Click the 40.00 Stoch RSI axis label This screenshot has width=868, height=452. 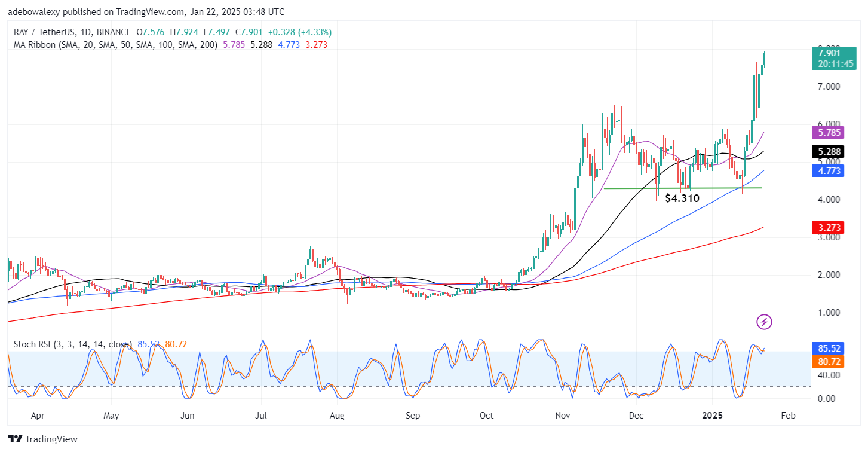tap(829, 375)
